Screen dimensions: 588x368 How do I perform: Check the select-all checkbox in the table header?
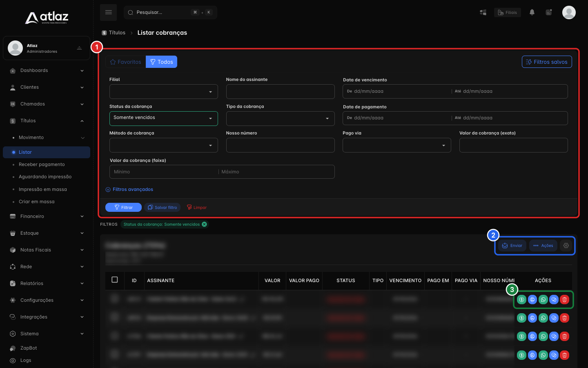click(115, 280)
